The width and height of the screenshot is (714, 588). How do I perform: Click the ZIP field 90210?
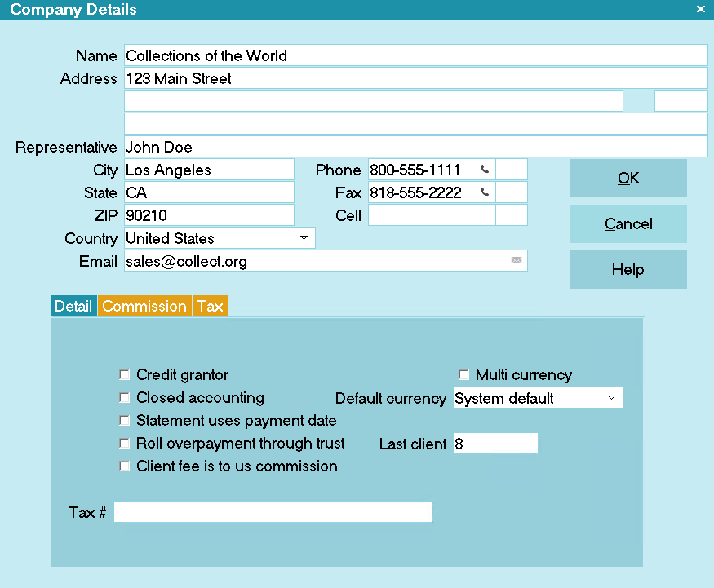click(209, 214)
